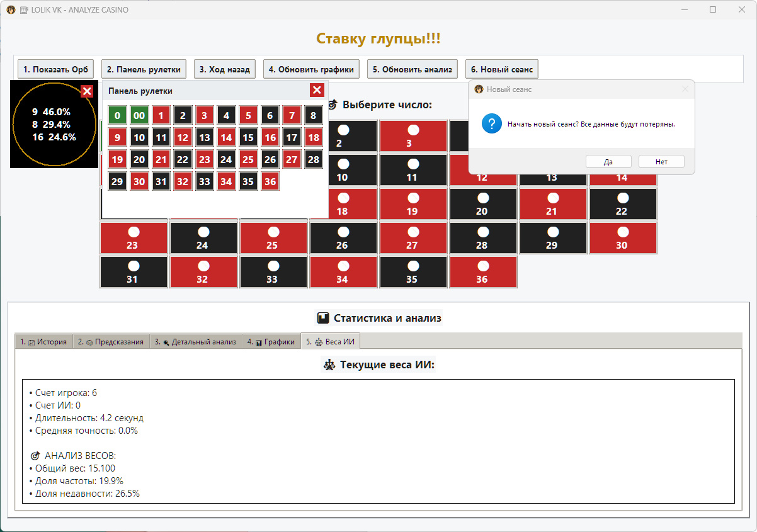The height and width of the screenshot is (532, 757).
Task: Click toolbar button 1. Показать Орб
Action: pos(56,69)
